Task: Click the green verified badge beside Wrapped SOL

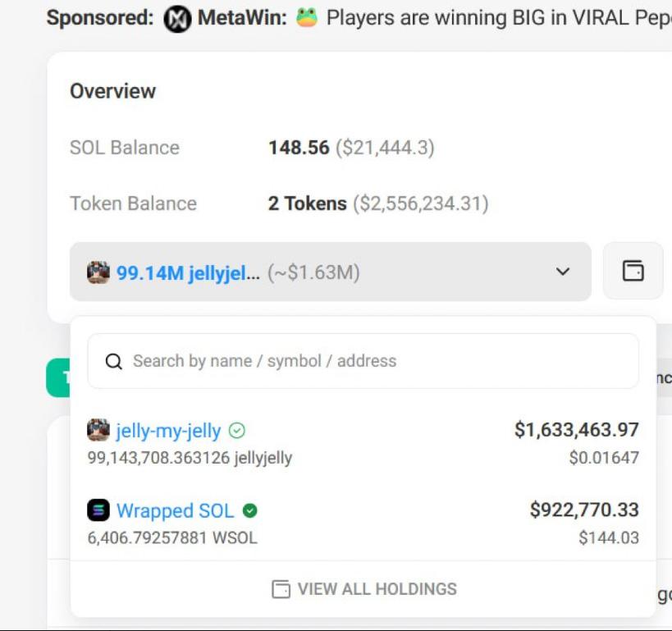Action: (x=250, y=510)
